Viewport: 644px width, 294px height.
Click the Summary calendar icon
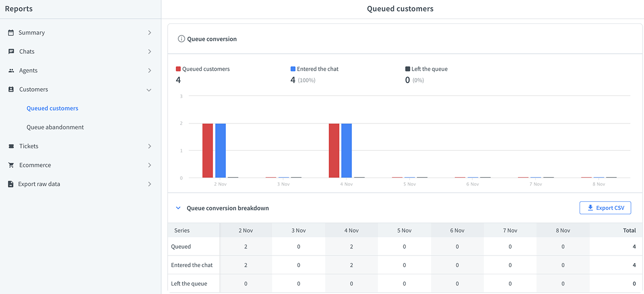pos(11,33)
